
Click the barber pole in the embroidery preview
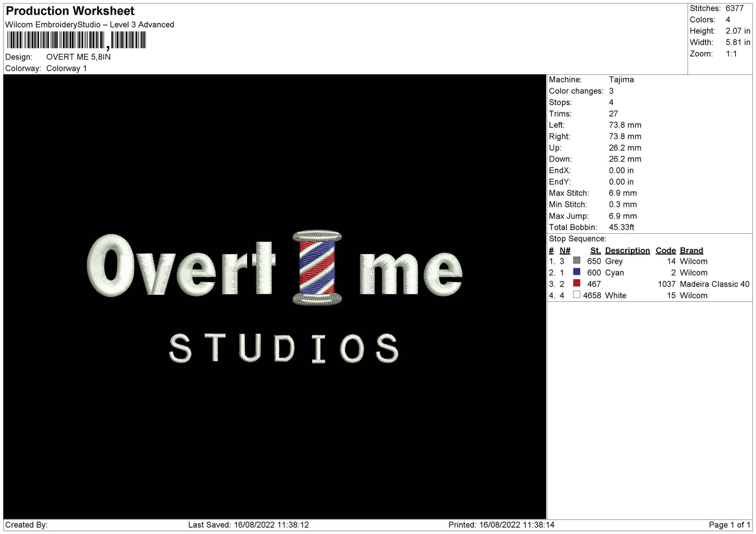[317, 268]
